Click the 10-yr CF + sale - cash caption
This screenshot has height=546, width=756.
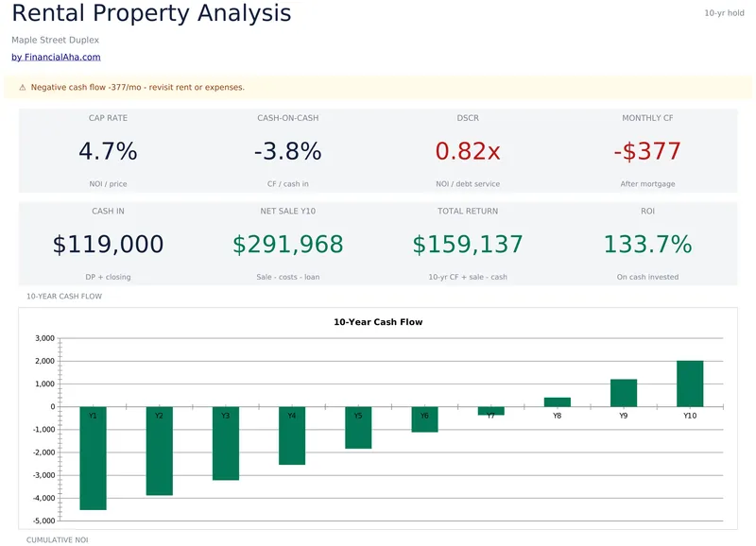pos(468,277)
